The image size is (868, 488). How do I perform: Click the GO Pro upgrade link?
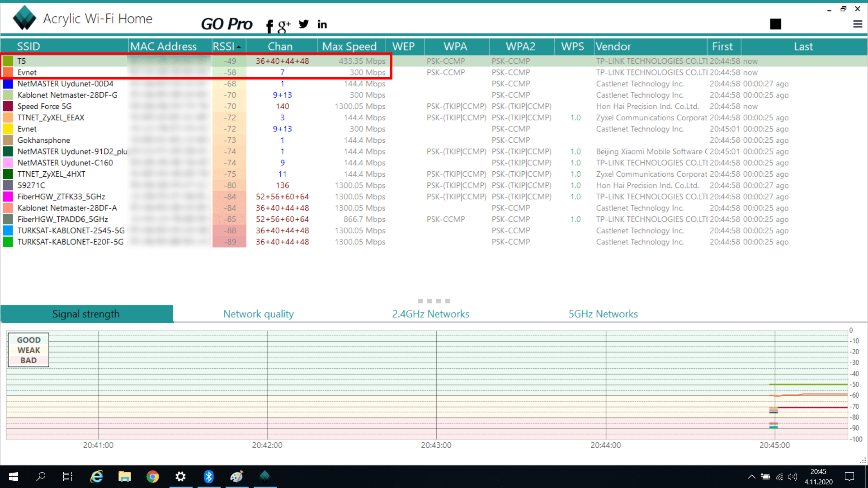[226, 24]
